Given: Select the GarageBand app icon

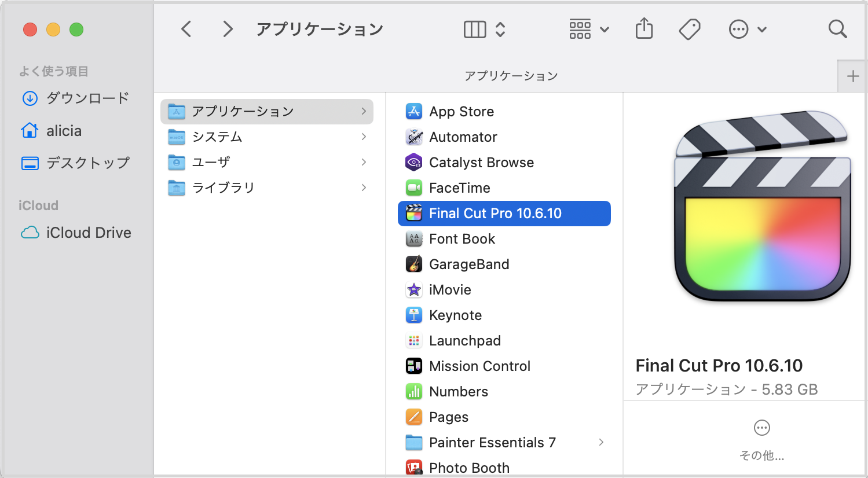Looking at the screenshot, I should [414, 264].
